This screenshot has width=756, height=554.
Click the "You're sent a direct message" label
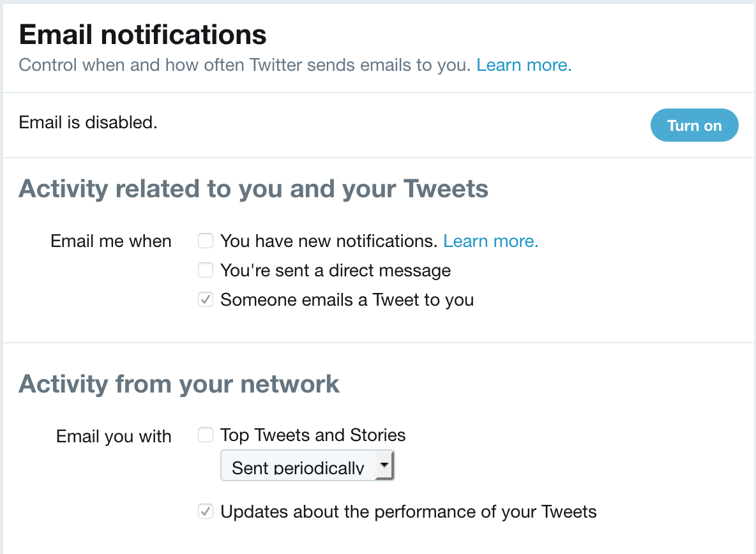[335, 270]
